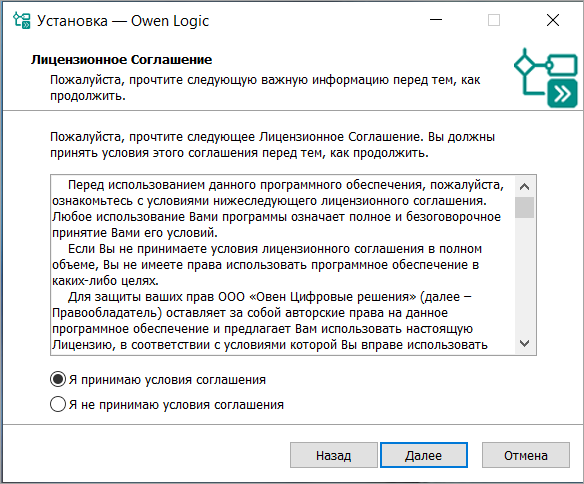Minimize the installer window
Screen dimensions: 584x484
click(436, 20)
